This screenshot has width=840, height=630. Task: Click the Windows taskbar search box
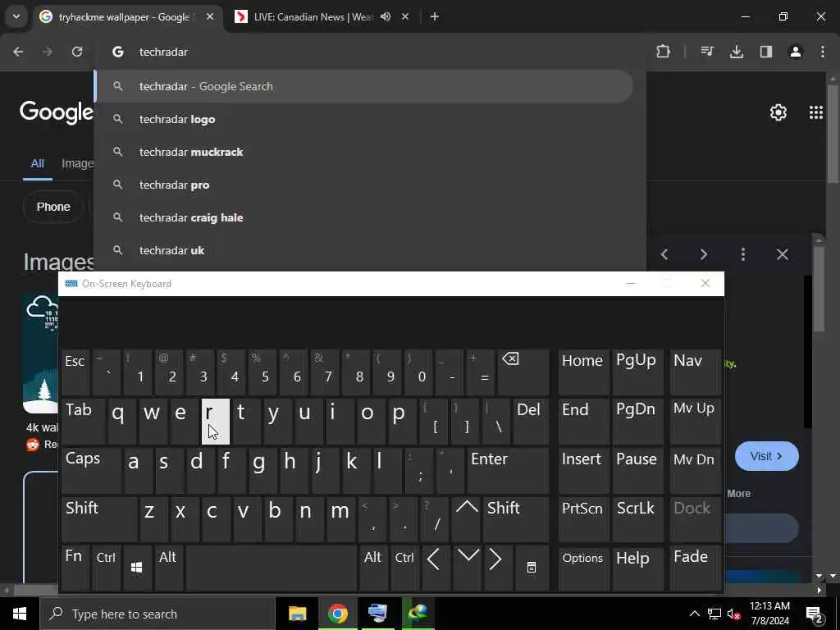tap(157, 614)
